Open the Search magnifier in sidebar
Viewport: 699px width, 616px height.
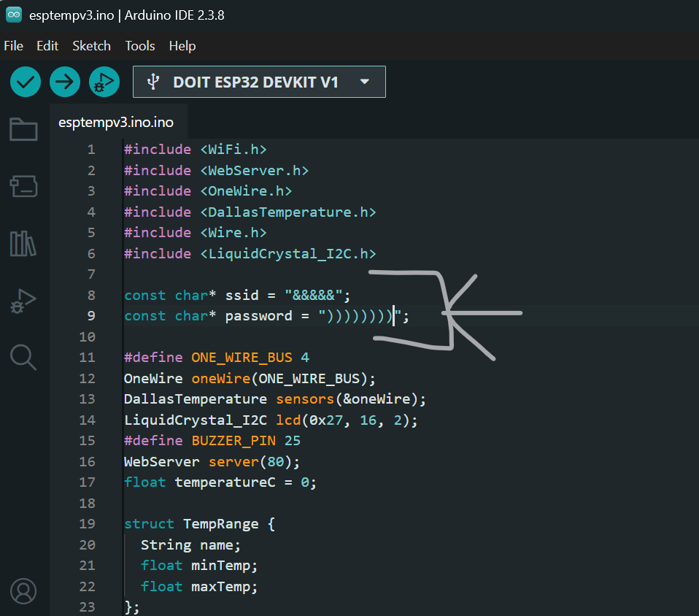[x=23, y=358]
